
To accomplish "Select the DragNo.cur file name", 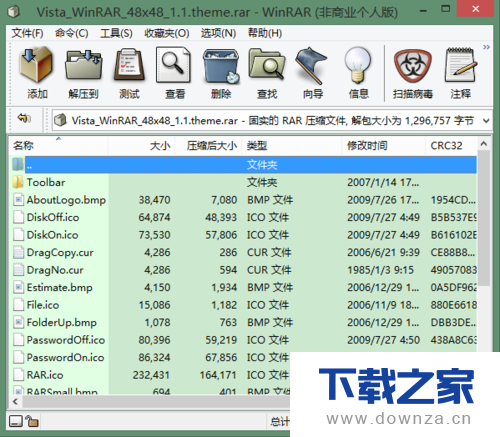I will tap(55, 270).
